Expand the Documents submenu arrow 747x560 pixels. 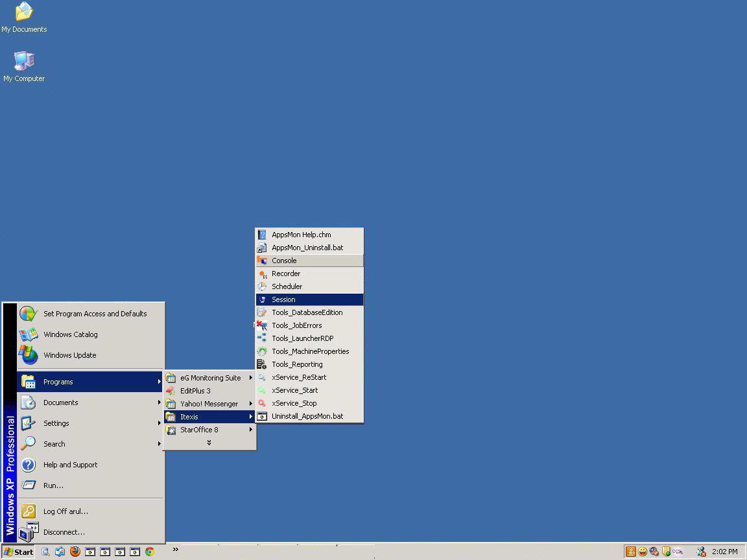pyautogui.click(x=159, y=402)
